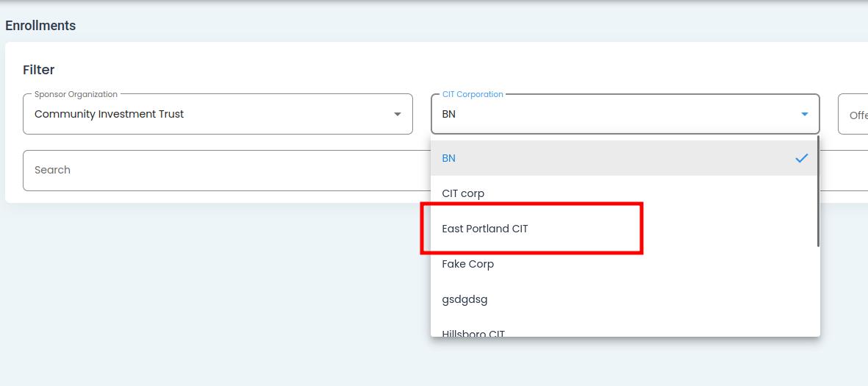
Task: Select the gsdgdsg list entry
Action: coord(465,299)
